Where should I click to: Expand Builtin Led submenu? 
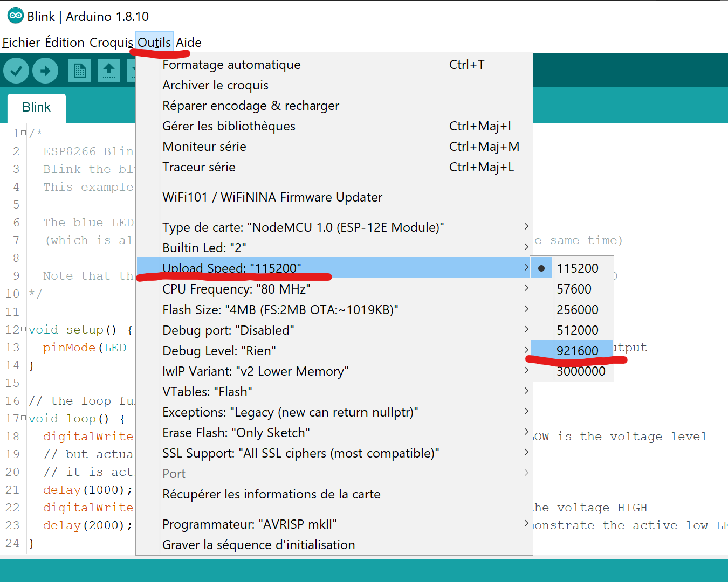334,247
